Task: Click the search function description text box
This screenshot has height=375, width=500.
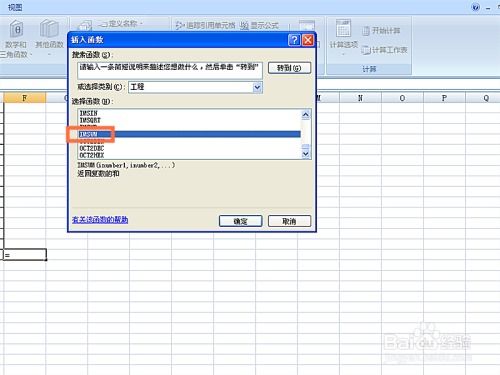Action: 170,70
